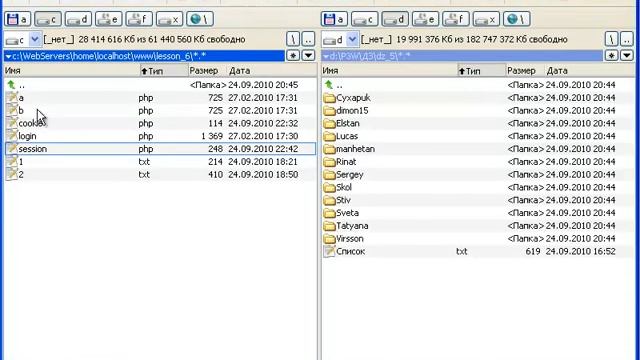Select the up-level '..' entry in left panel
The height and width of the screenshot is (360, 640).
160,85
